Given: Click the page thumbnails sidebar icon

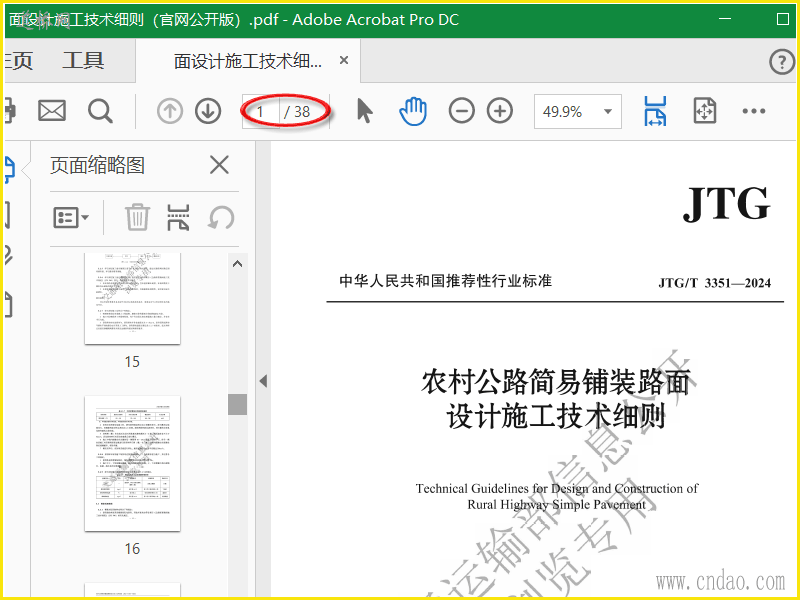Looking at the screenshot, I should (x=9, y=169).
